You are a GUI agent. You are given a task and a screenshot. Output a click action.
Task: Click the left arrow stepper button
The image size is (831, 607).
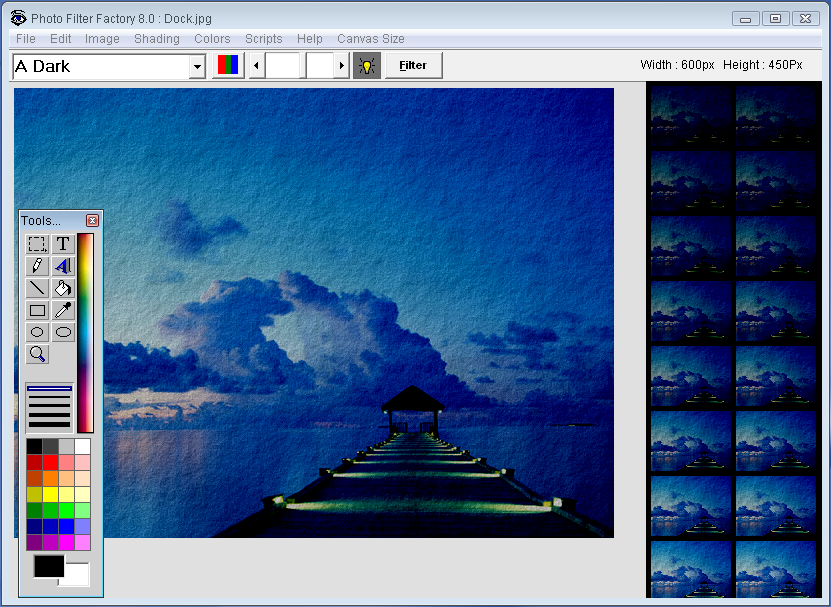click(257, 66)
